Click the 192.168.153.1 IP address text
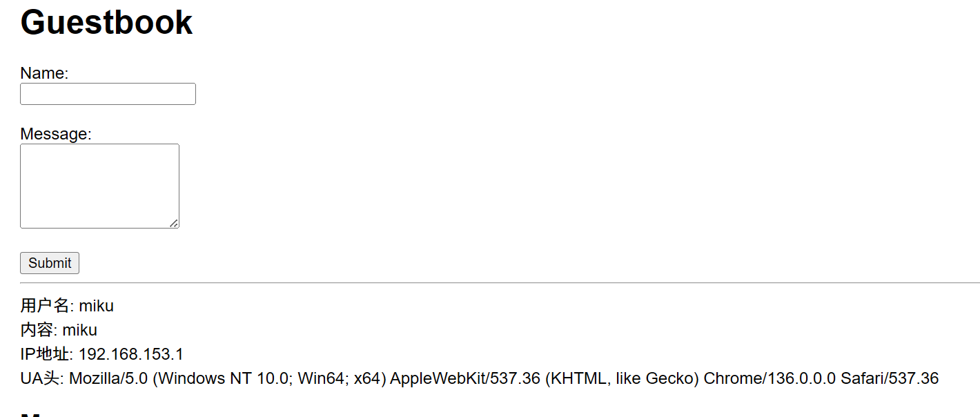The height and width of the screenshot is (417, 980). 131,354
